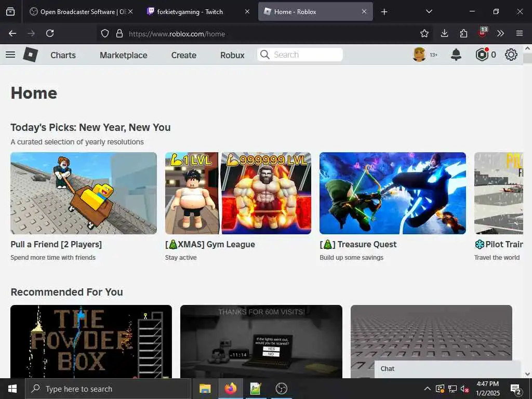Open the avatar profile icon
The height and width of the screenshot is (399, 532).
coord(419,55)
